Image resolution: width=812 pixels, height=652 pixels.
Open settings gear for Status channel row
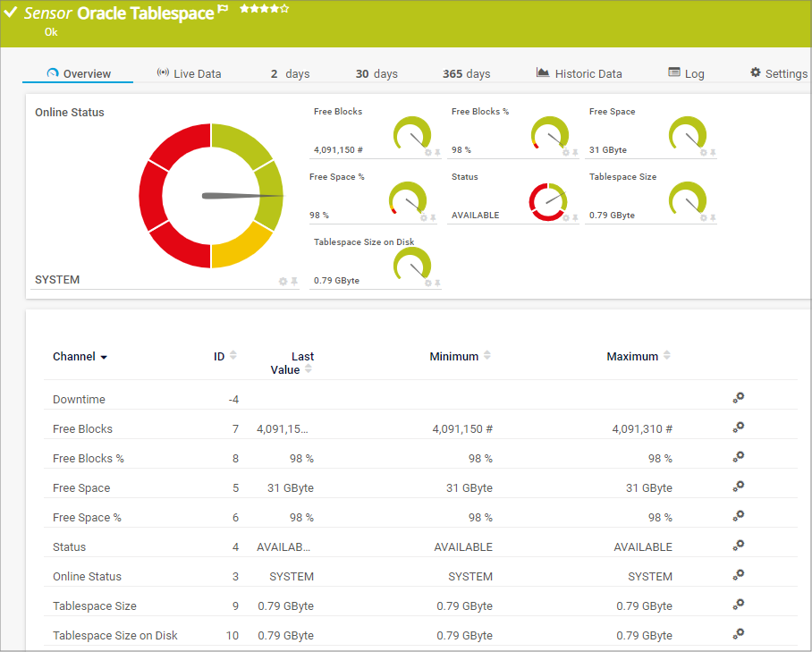tap(738, 546)
